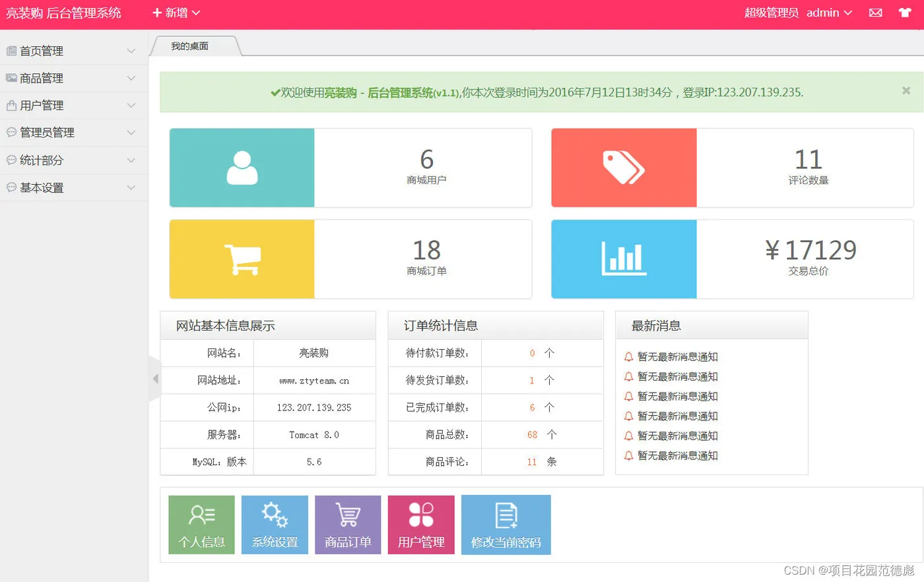Expand 基本设置 chevron in sidebar
The width and height of the screenshot is (924, 582).
pyautogui.click(x=131, y=187)
